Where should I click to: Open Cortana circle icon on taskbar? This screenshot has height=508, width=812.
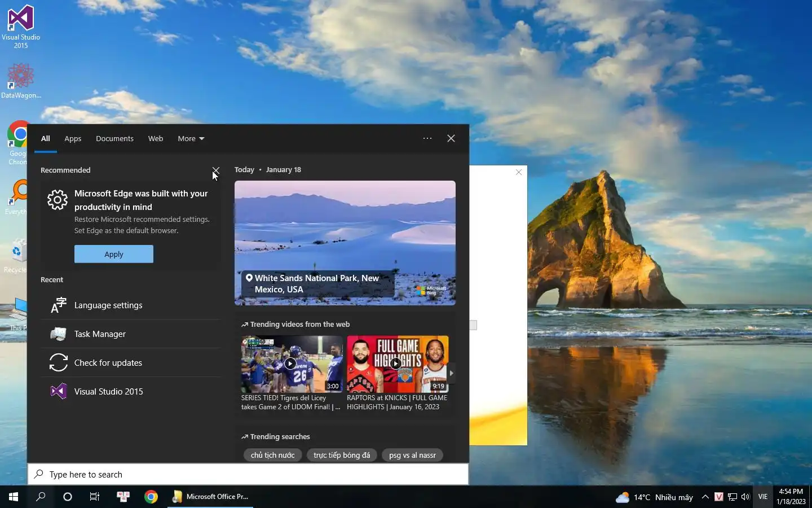pos(68,497)
